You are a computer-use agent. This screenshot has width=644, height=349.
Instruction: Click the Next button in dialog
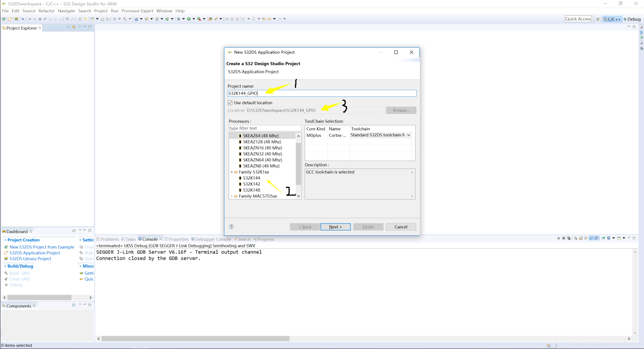coord(335,227)
